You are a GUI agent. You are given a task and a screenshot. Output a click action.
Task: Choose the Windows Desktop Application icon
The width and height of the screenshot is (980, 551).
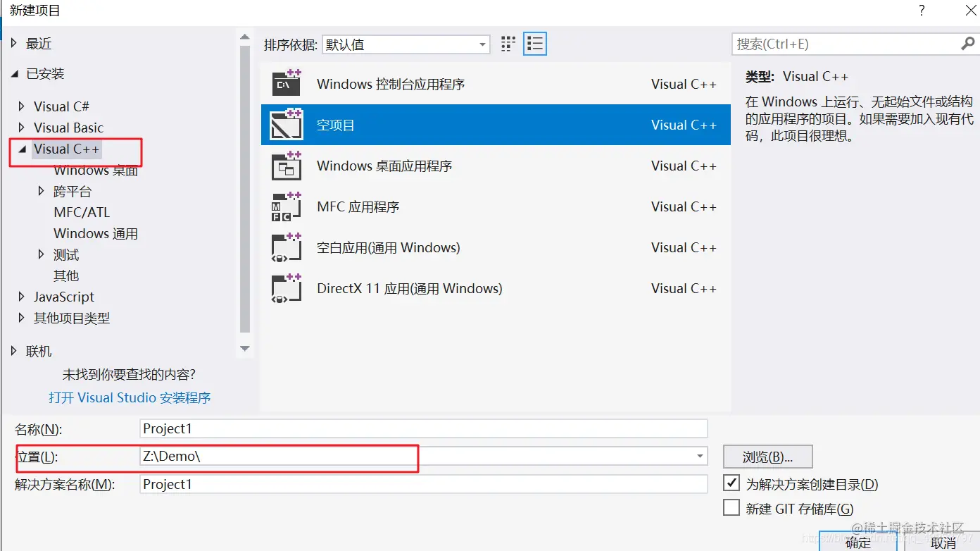point(287,165)
